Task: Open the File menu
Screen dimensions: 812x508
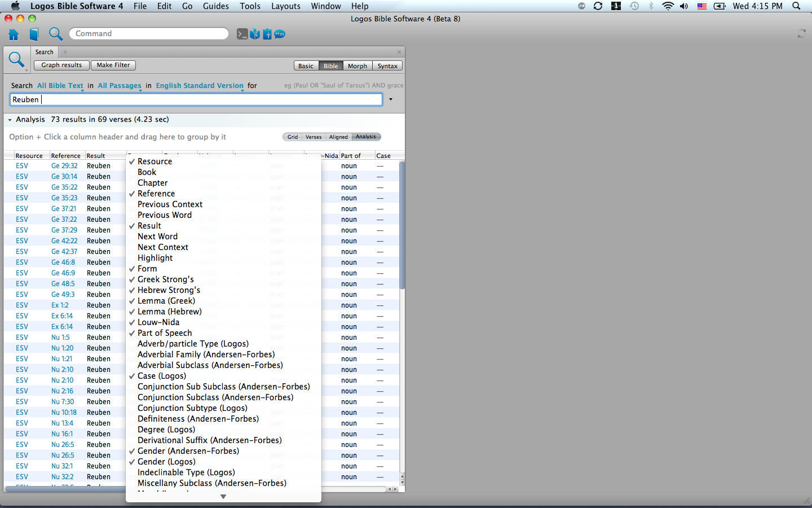Action: (140, 6)
